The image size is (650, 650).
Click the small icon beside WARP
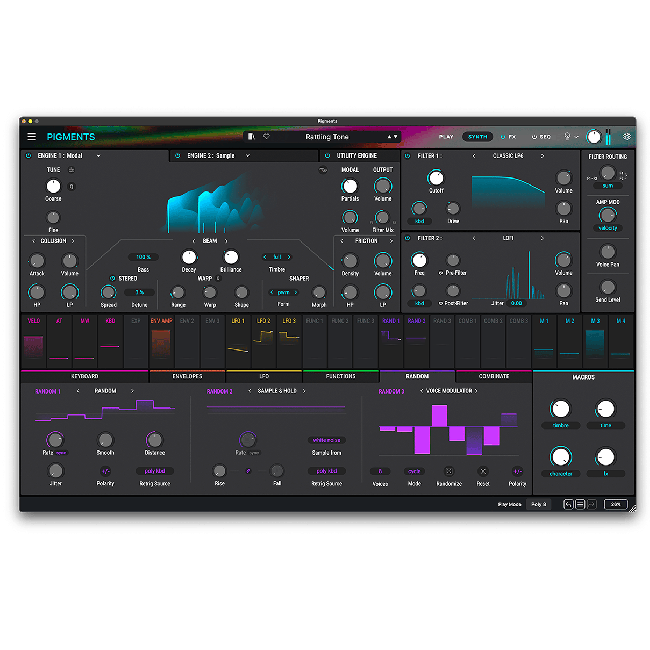pos(218,278)
